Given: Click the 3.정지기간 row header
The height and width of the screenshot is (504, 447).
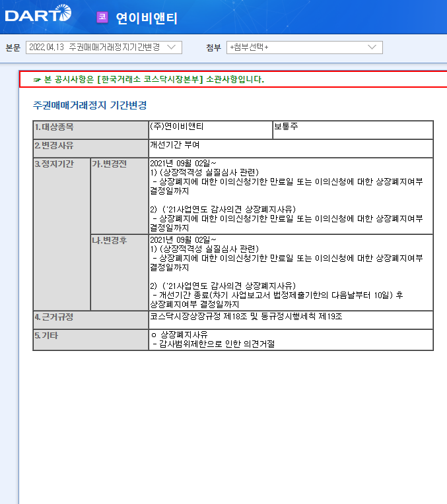Looking at the screenshot, I should 62,234.
